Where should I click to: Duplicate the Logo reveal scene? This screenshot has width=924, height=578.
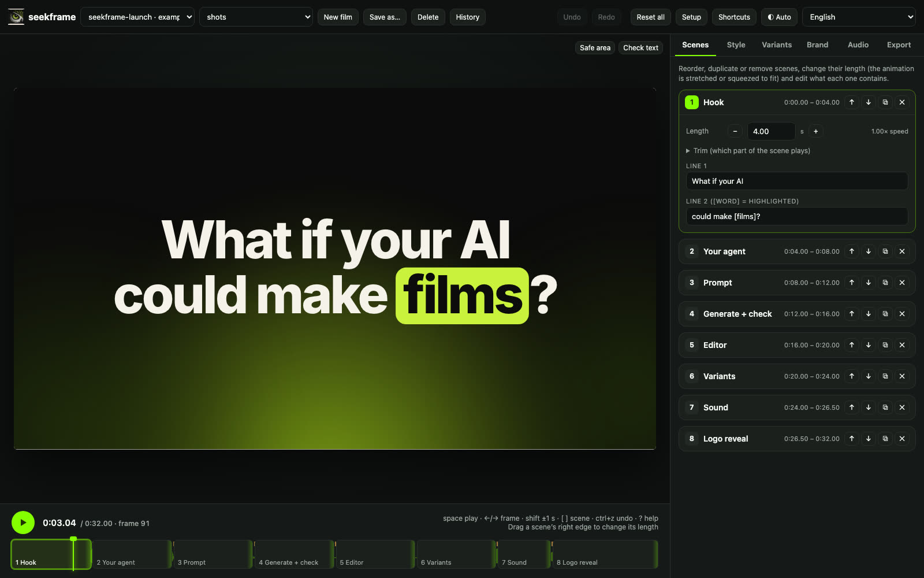point(885,439)
